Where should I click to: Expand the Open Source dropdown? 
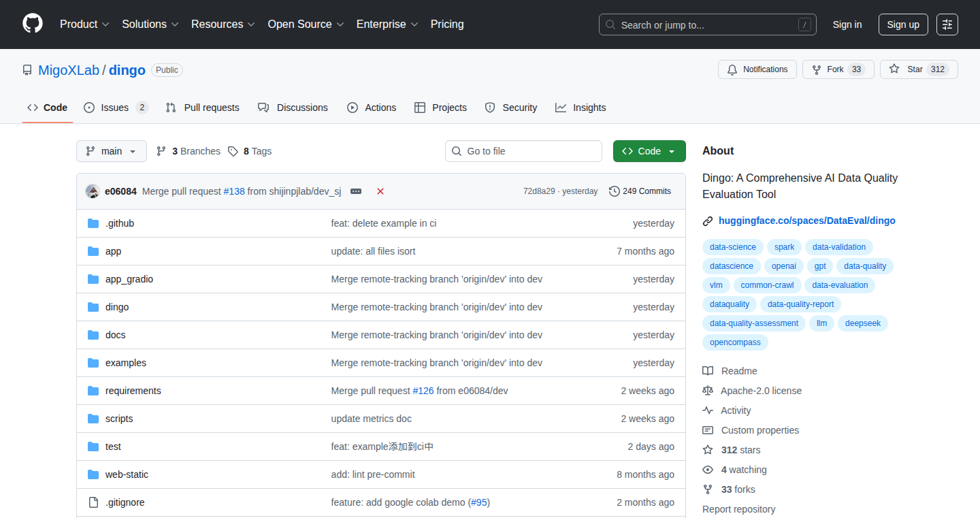tap(306, 25)
